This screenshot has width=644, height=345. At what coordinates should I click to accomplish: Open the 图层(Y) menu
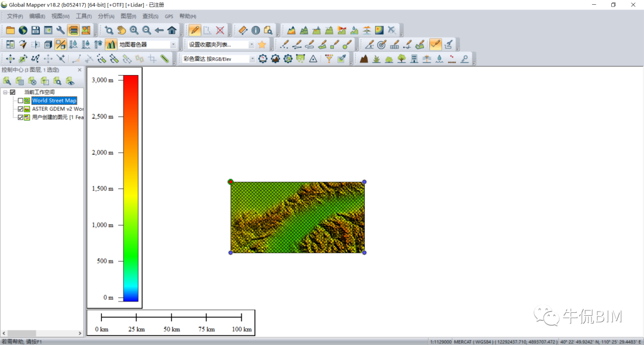tap(128, 16)
